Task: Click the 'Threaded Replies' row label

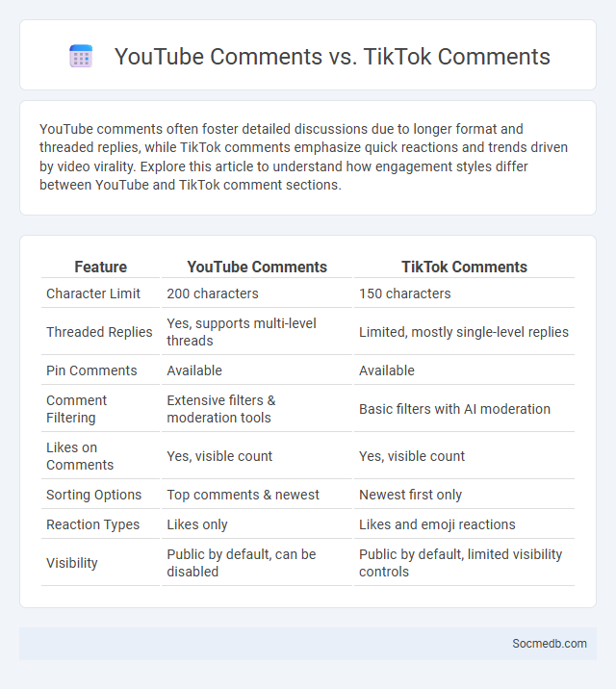Action: tap(99, 332)
